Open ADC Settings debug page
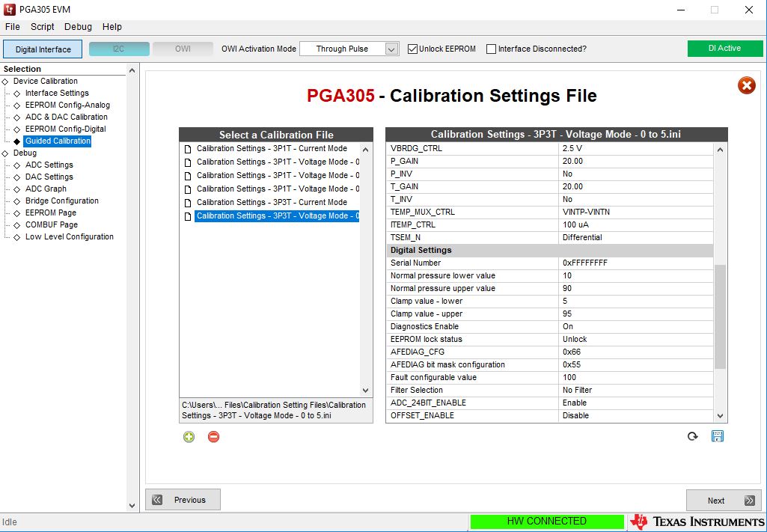This screenshot has width=767, height=532. (49, 165)
